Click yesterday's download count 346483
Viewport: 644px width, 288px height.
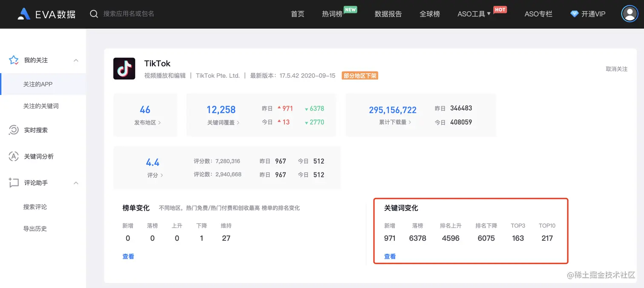(461, 108)
